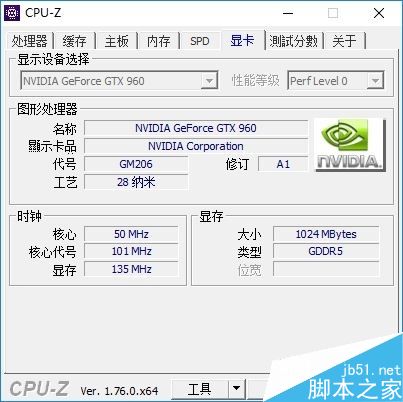The image size is (403, 402).
Task: Close the CPU-Z window
Action: (379, 13)
